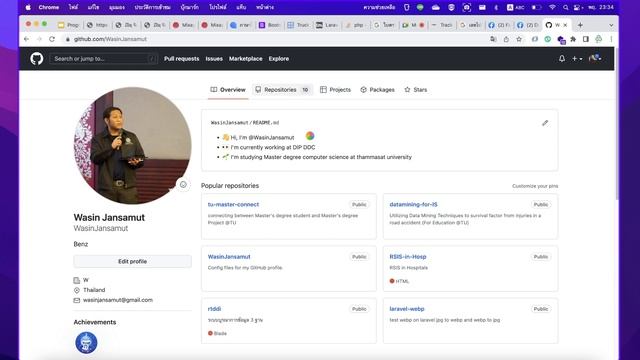This screenshot has width=640, height=360.
Task: Click the notifications bell icon
Action: point(562,59)
